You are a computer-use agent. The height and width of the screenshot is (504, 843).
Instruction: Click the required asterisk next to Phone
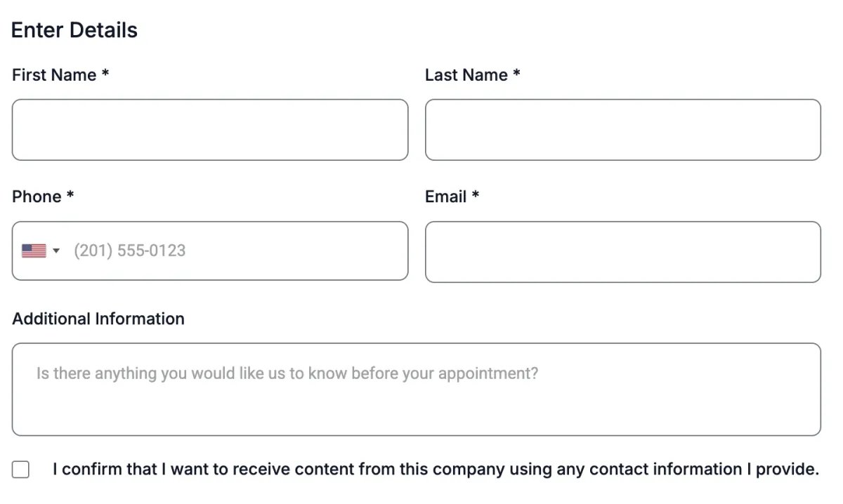pyautogui.click(x=70, y=195)
